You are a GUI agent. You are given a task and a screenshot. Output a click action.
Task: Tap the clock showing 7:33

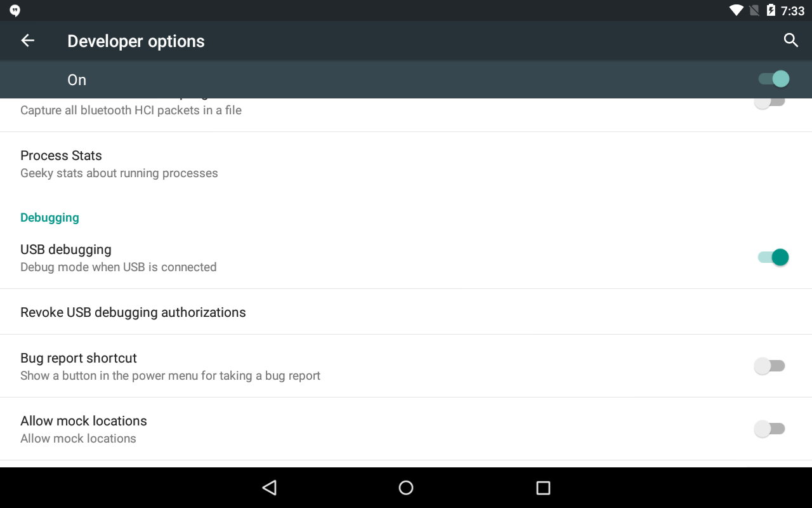[x=793, y=11]
